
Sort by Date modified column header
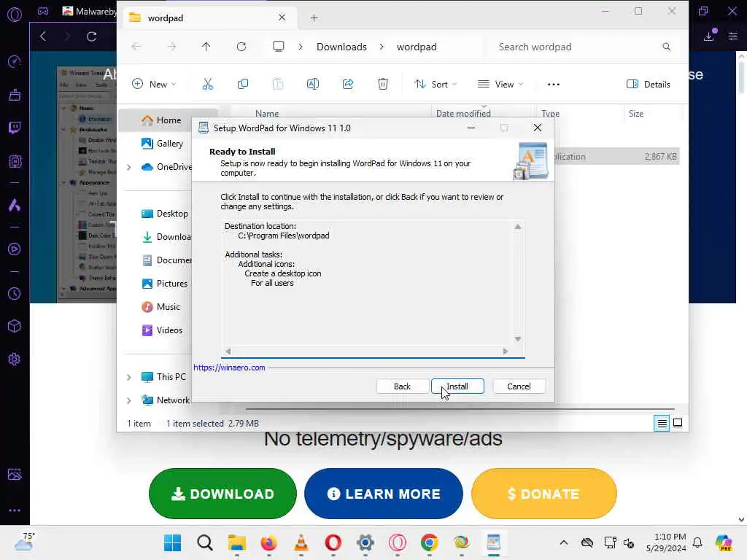(463, 113)
